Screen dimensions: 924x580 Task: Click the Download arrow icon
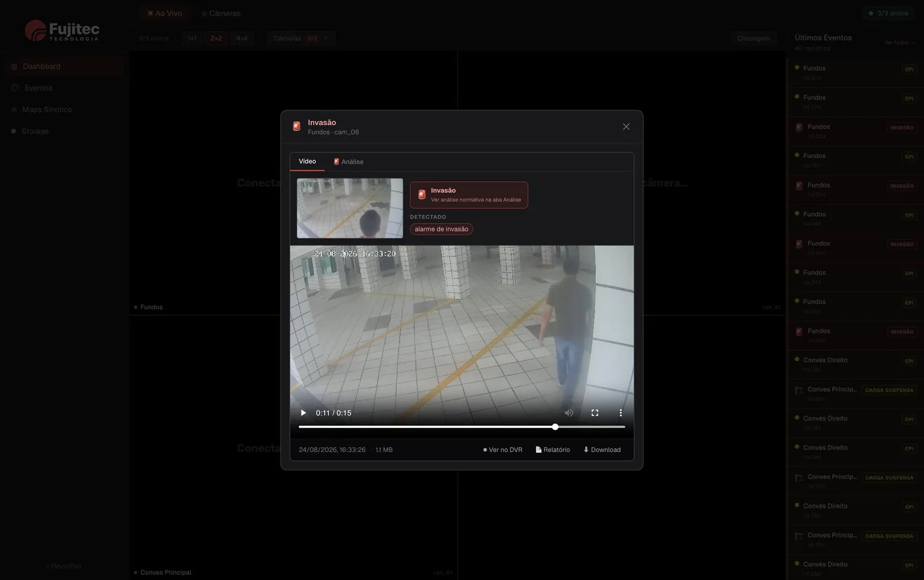point(586,449)
